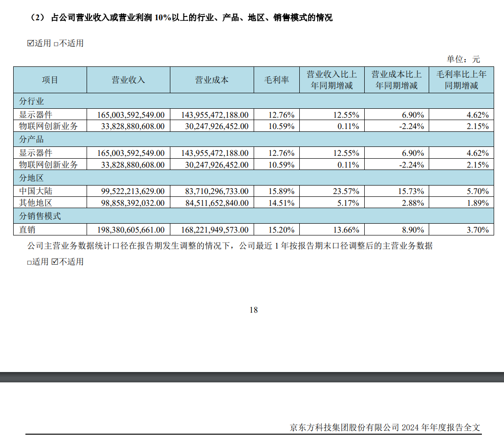The image size is (504, 437).
Task: Select the 营业收入 column header
Action: [128, 80]
